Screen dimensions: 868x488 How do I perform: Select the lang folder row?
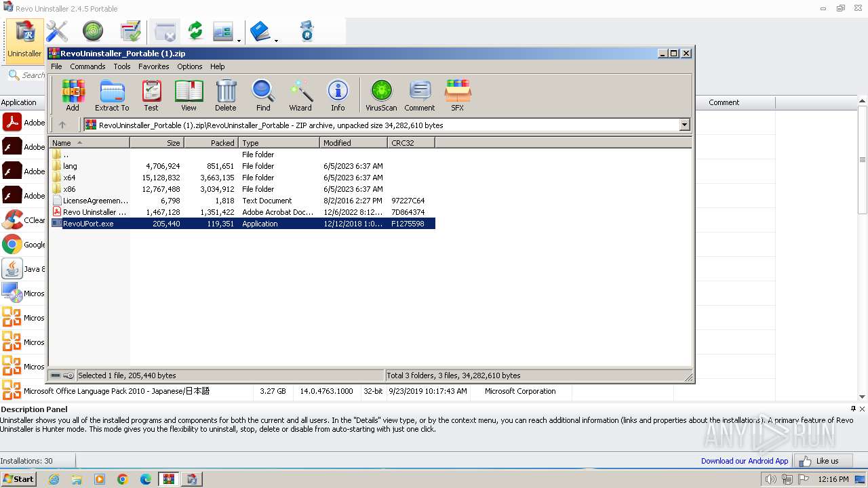[x=242, y=166]
